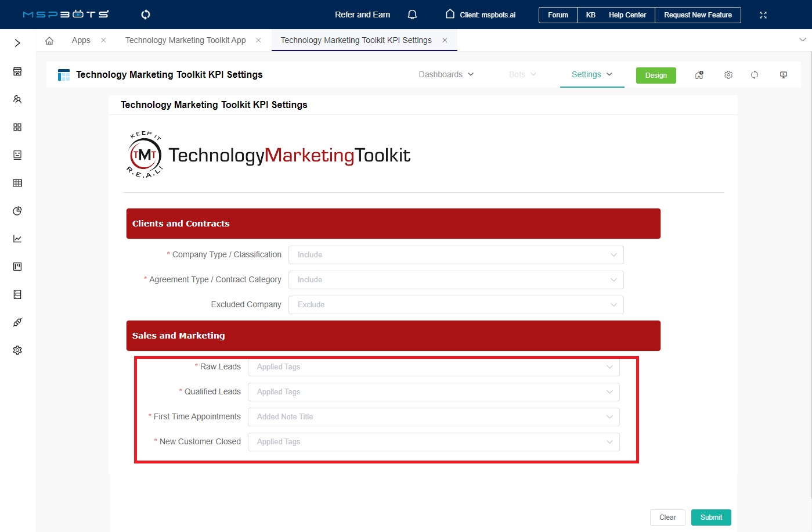Viewport: 812px width, 532px height.
Task: Click the First Time Appointments input field
Action: [434, 416]
